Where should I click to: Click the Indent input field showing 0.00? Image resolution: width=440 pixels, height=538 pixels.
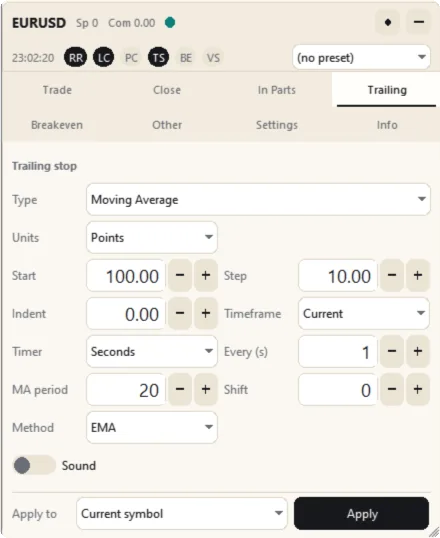point(126,314)
